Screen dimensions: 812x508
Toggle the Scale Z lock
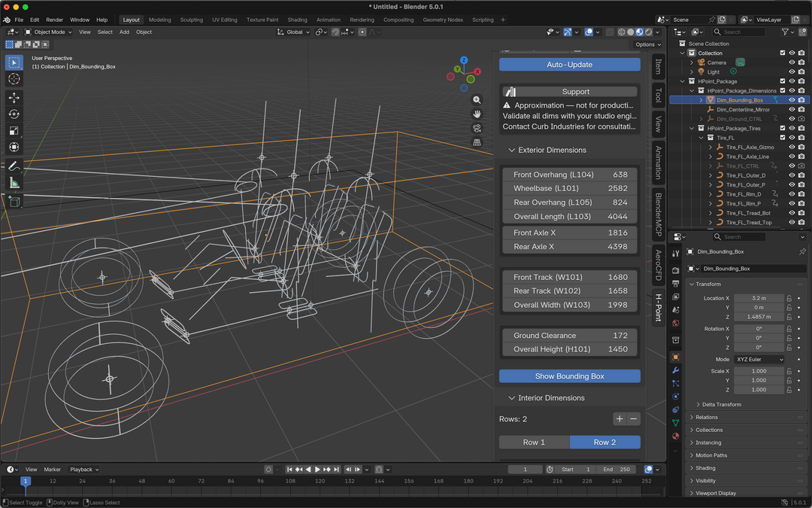[789, 390]
